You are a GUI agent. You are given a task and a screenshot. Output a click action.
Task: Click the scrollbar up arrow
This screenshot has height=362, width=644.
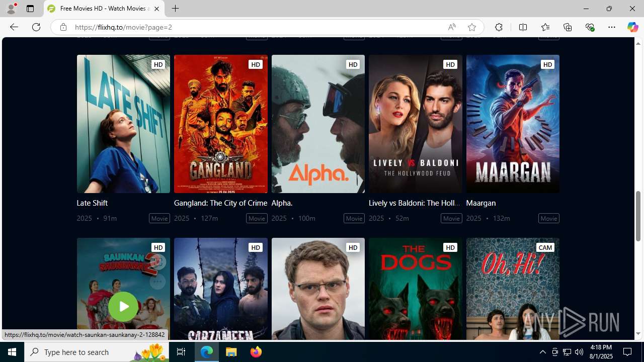tap(638, 43)
